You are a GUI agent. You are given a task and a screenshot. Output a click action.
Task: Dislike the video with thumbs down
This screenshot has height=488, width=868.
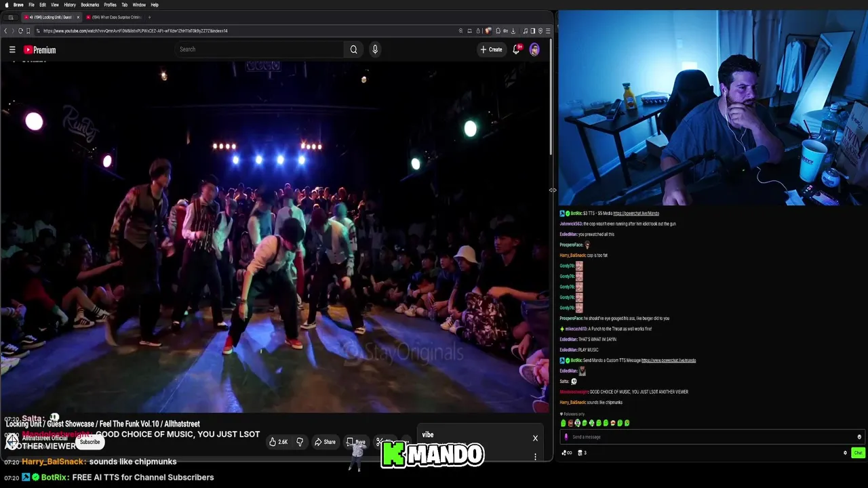coord(300,442)
